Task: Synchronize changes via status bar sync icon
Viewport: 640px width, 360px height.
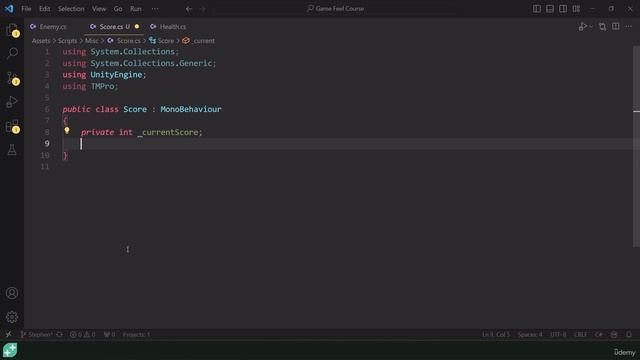Action: click(60, 334)
